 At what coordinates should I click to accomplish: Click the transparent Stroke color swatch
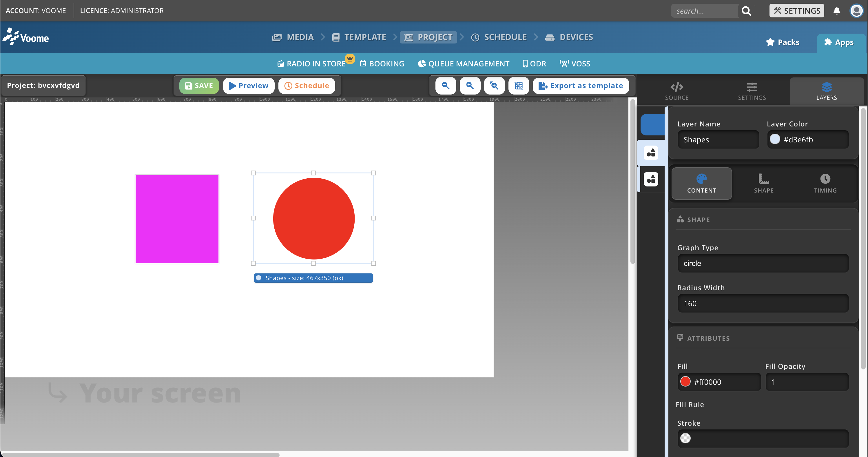685,438
